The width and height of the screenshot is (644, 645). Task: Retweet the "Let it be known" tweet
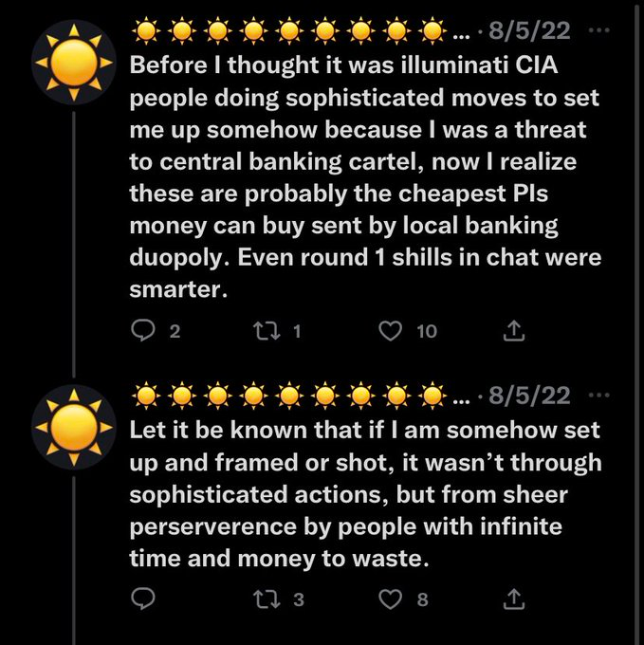click(x=267, y=599)
